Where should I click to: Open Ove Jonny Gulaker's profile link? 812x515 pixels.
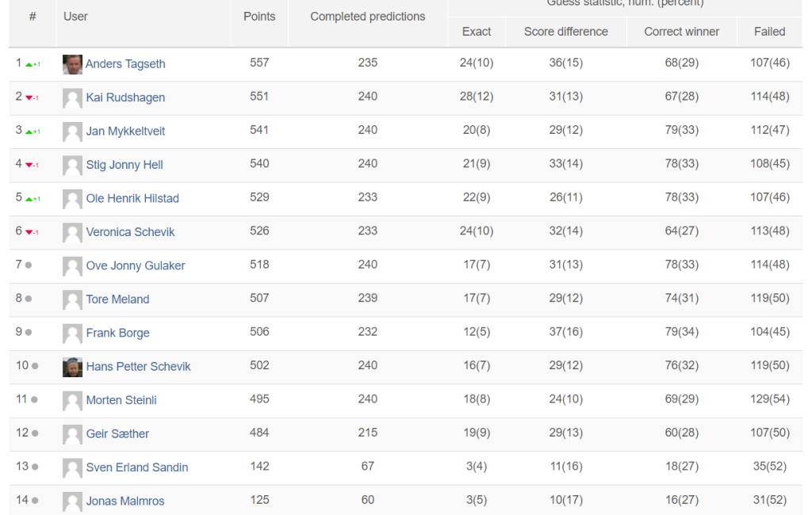(135, 265)
